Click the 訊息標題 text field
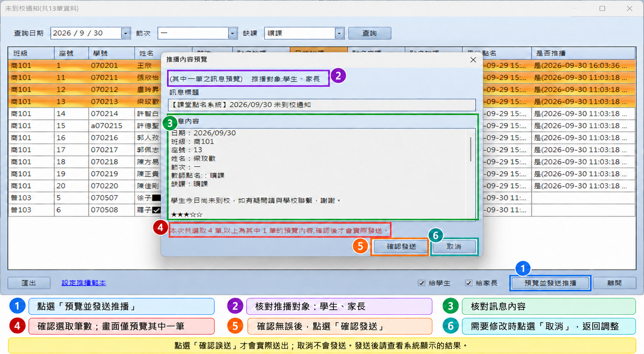The image size is (644, 354). (322, 105)
